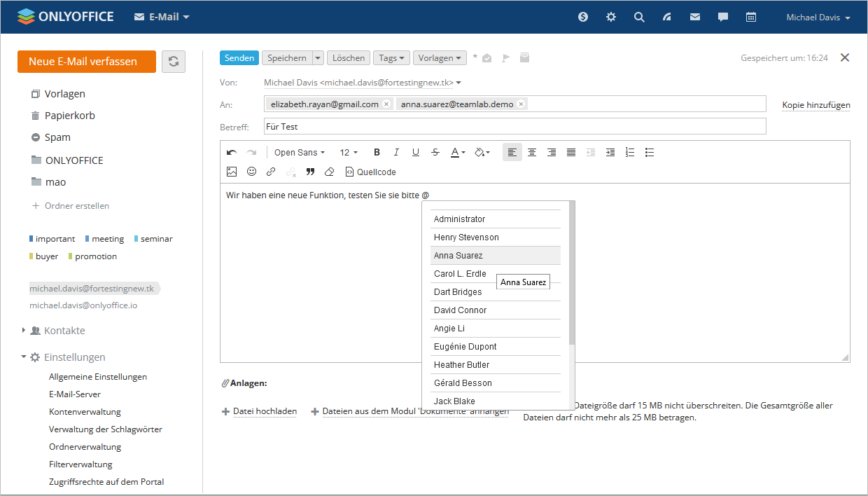Click Neue E-Mail verfassen
This screenshot has width=868, height=496.
tap(87, 61)
